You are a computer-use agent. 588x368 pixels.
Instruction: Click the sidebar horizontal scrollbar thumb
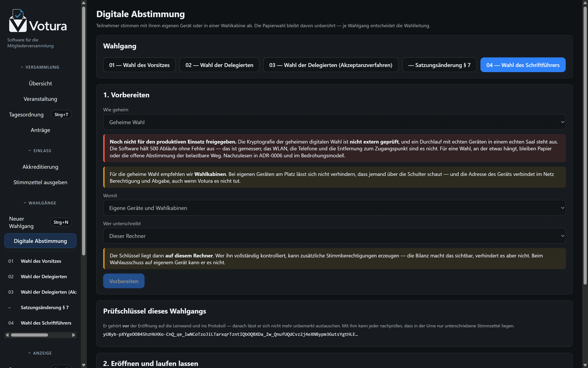(29, 335)
